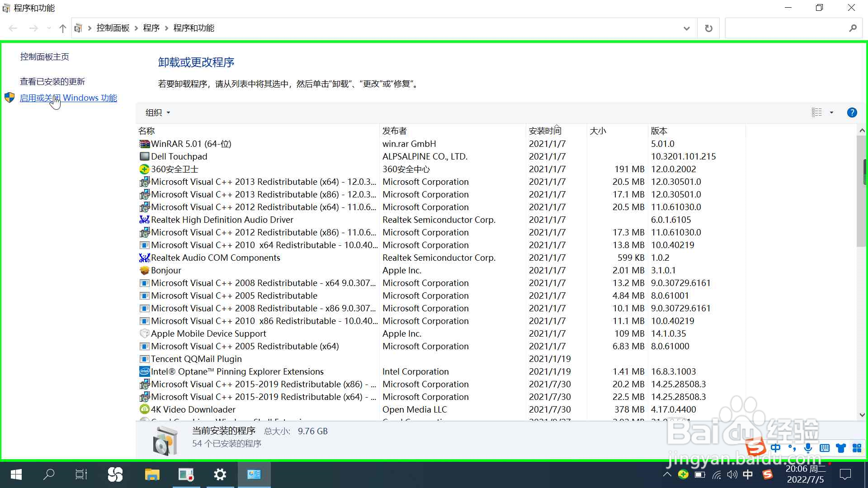Open Settings gear on taskbar
Screen dimensions: 868x488
coord(220,474)
